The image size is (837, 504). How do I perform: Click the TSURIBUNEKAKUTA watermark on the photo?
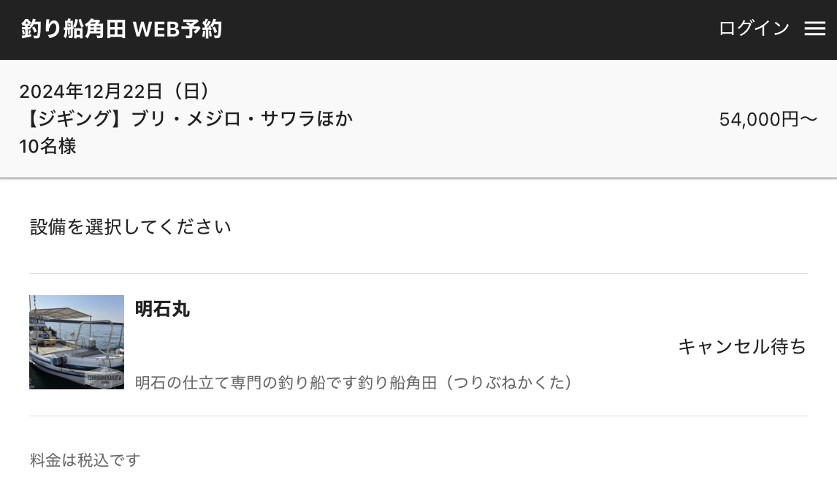tap(105, 378)
